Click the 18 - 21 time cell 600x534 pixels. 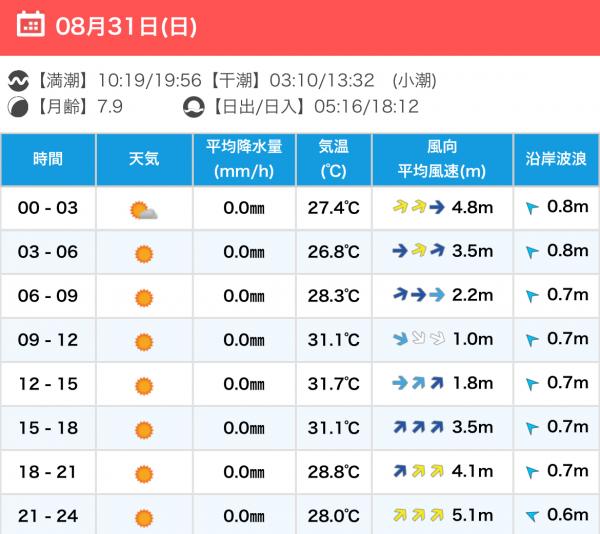tap(48, 472)
